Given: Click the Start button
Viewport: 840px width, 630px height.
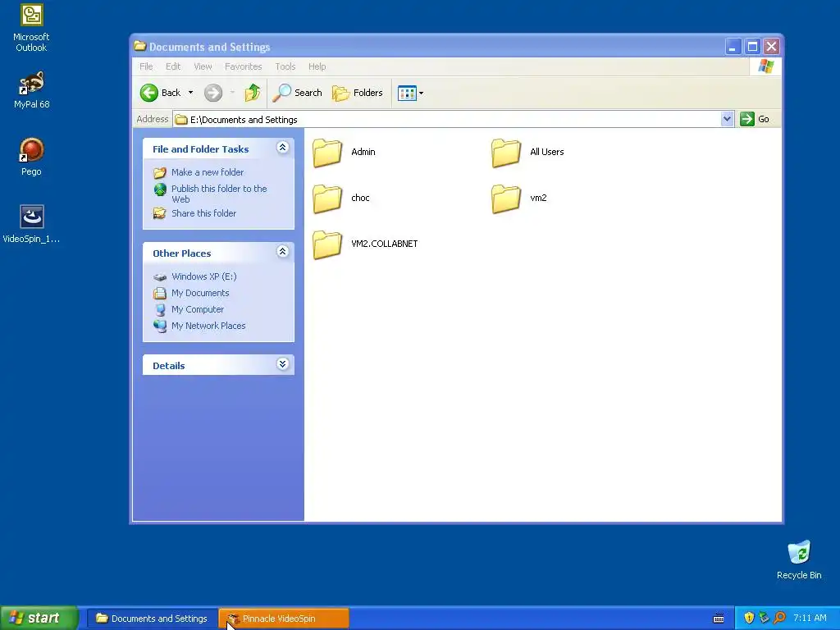Looking at the screenshot, I should click(39, 619).
